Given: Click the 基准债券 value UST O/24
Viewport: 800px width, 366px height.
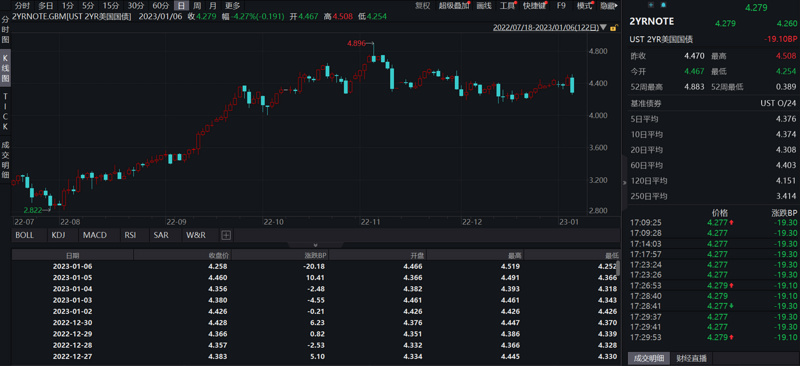Looking at the screenshot, I should point(779,104).
